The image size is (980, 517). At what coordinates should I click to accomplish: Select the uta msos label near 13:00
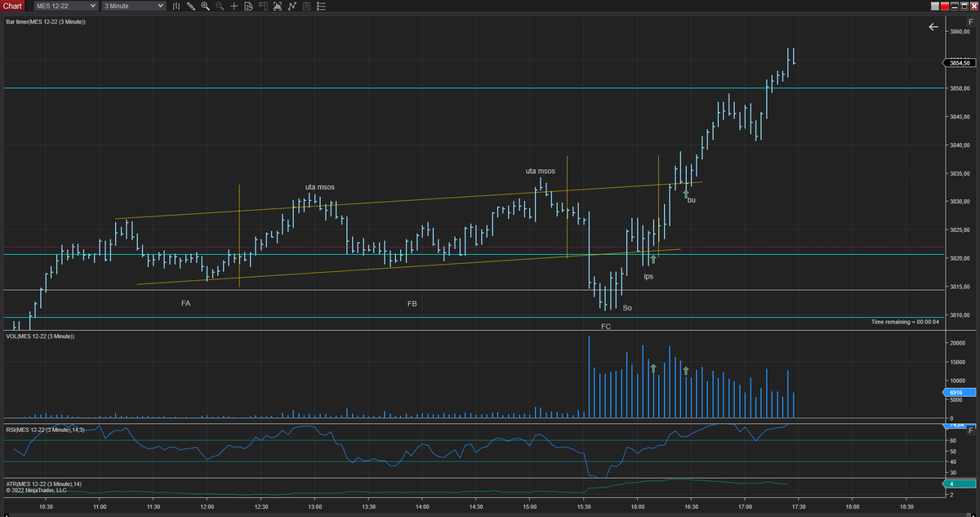tap(319, 187)
